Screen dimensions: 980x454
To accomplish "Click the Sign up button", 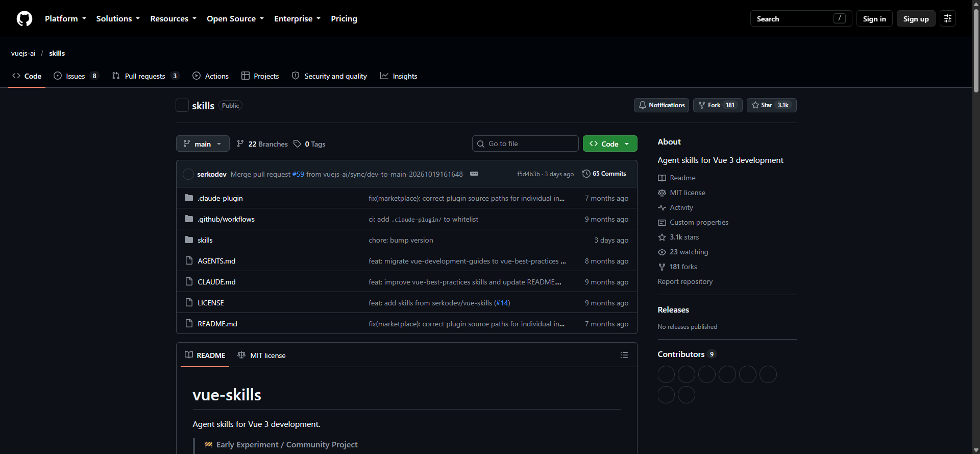I will click(x=916, y=19).
